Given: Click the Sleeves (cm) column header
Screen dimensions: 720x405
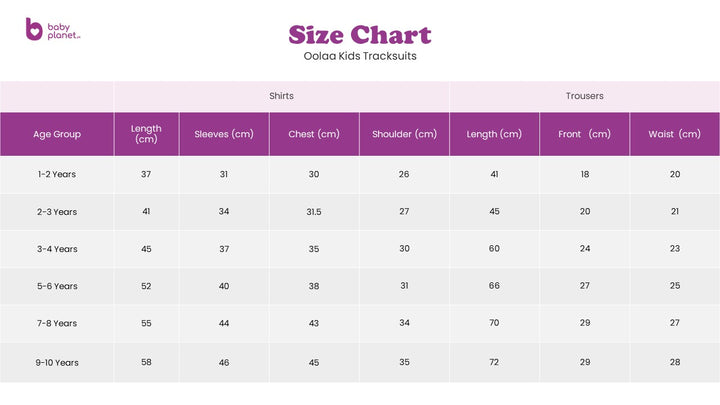Looking at the screenshot, I should (x=224, y=134).
